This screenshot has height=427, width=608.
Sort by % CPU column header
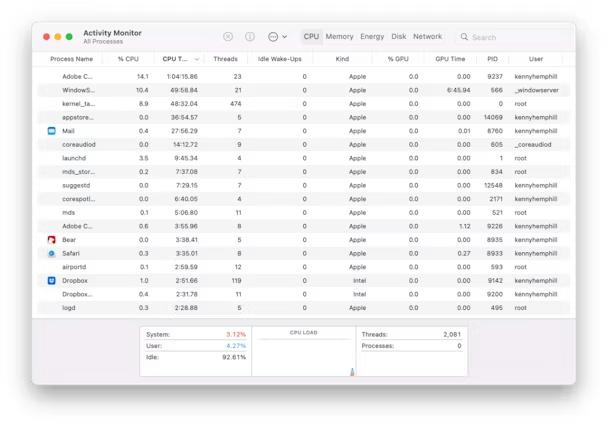click(128, 59)
